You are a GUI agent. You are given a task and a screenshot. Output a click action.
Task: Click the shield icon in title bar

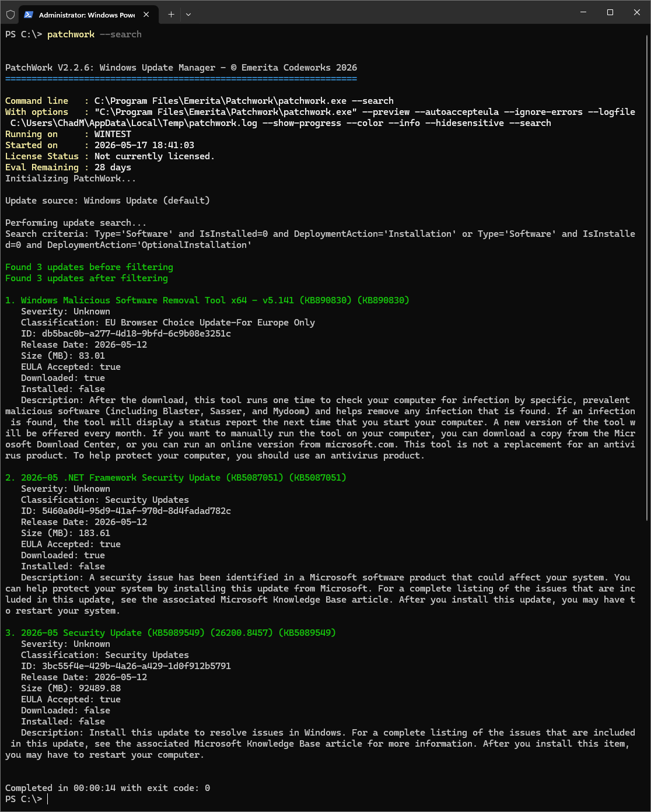pos(10,15)
